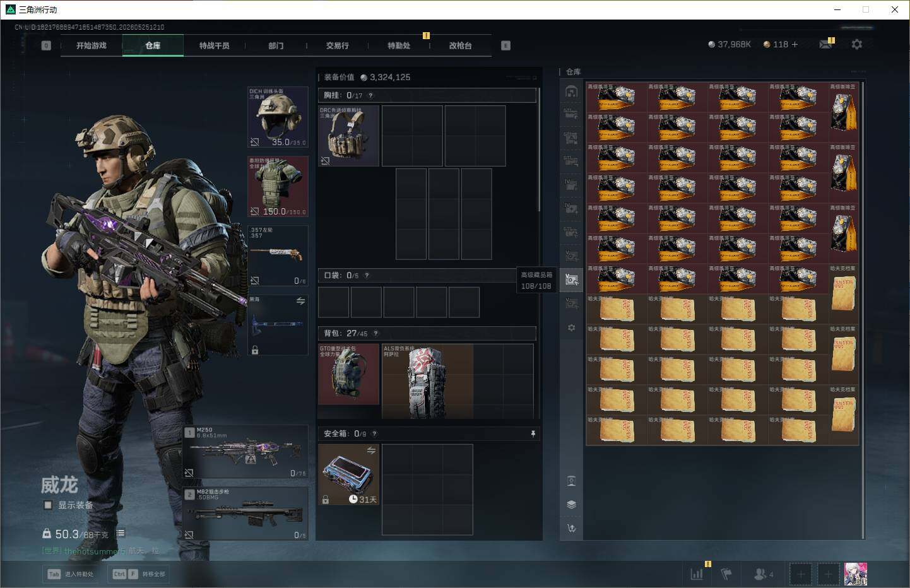Image resolution: width=910 pixels, height=588 pixels.
Task: Click the sidebar icon above the stacked layers
Action: (571, 481)
